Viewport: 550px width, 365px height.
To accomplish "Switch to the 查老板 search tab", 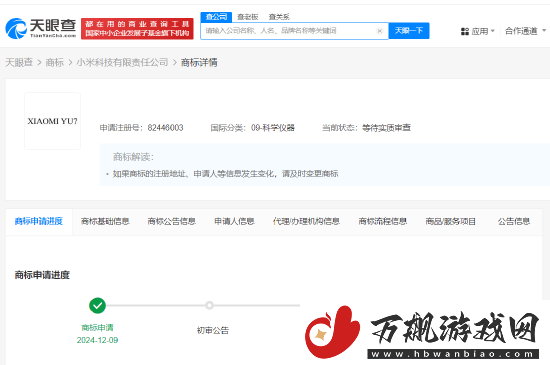I will tap(248, 17).
